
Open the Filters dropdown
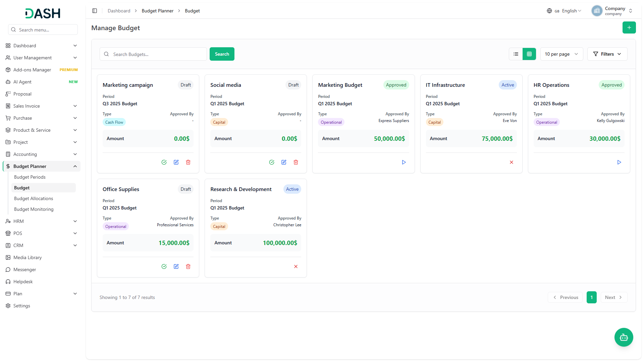[607, 54]
